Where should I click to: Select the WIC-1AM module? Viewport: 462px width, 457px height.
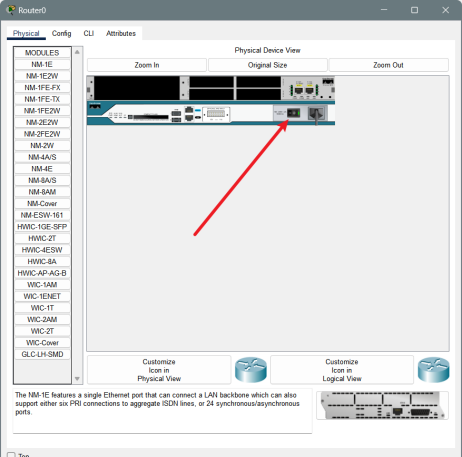pos(42,285)
